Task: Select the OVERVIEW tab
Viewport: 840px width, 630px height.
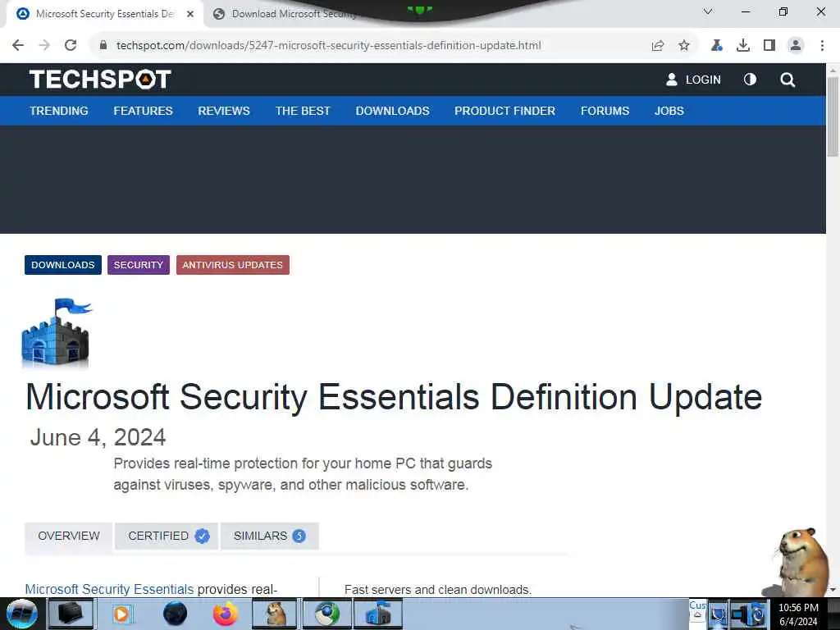Action: point(69,536)
